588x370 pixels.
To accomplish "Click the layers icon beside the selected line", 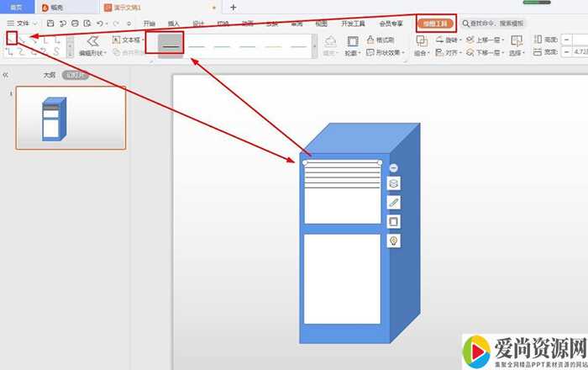I will pyautogui.click(x=393, y=183).
